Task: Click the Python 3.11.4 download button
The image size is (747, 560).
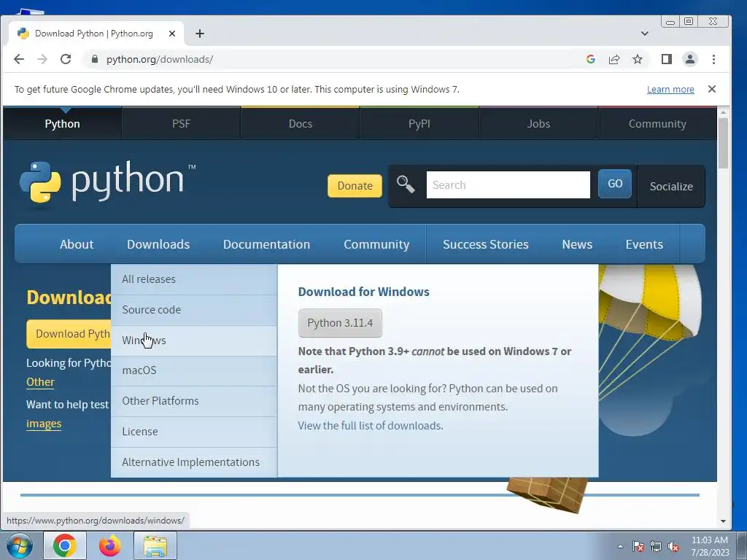Action: coord(340,323)
